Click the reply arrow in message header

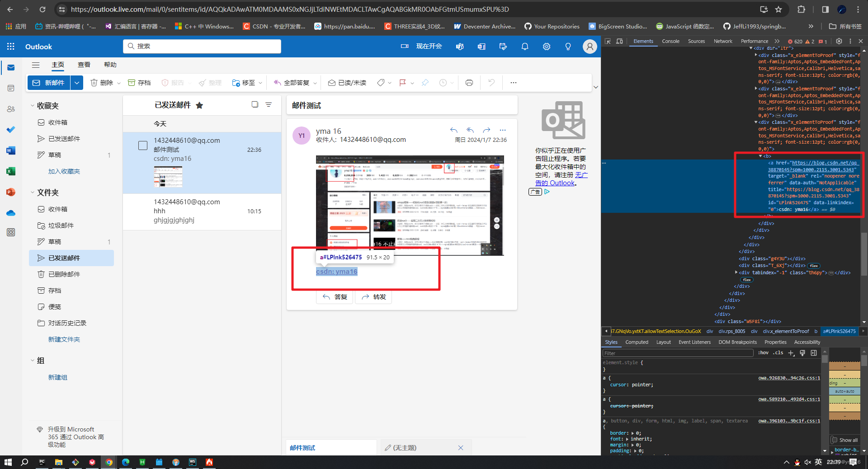click(x=454, y=130)
